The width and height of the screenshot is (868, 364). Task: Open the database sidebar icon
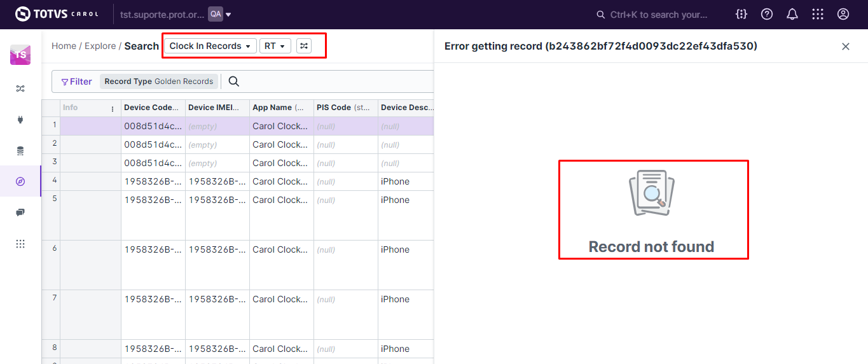point(20,151)
